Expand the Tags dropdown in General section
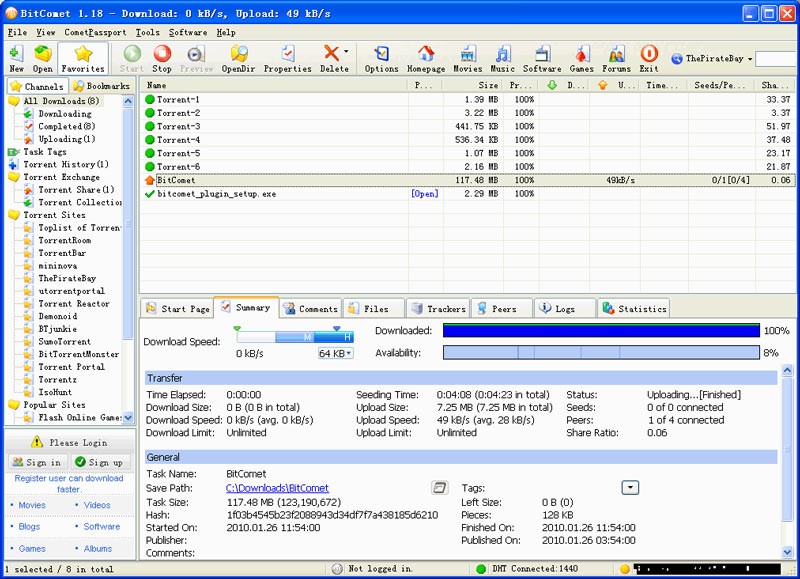This screenshot has width=800, height=579. pyautogui.click(x=630, y=487)
